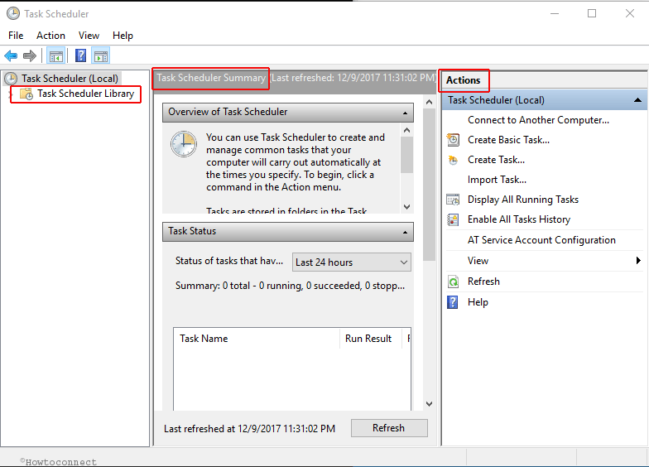
Task: Click the Refresh button at bottom
Action: coord(389,428)
